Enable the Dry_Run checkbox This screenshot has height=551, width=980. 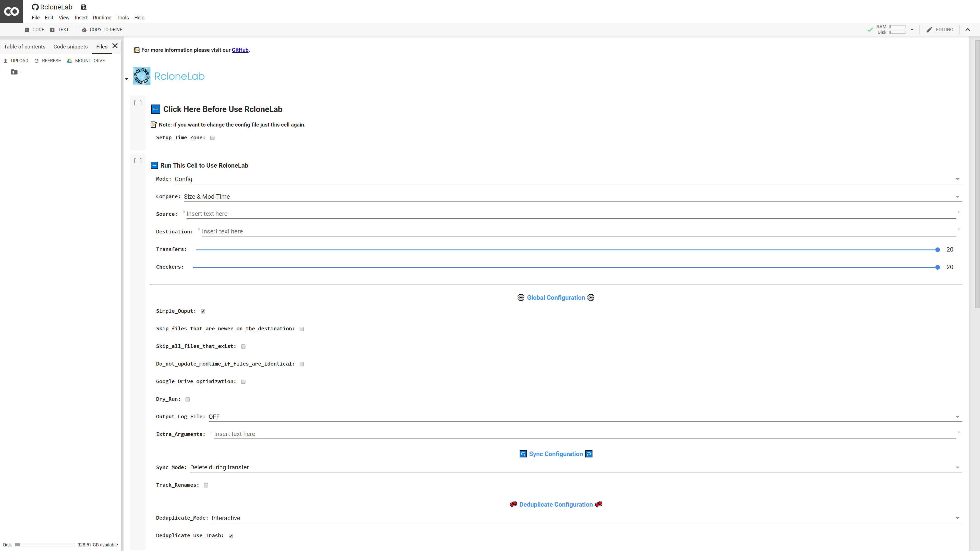click(x=188, y=399)
